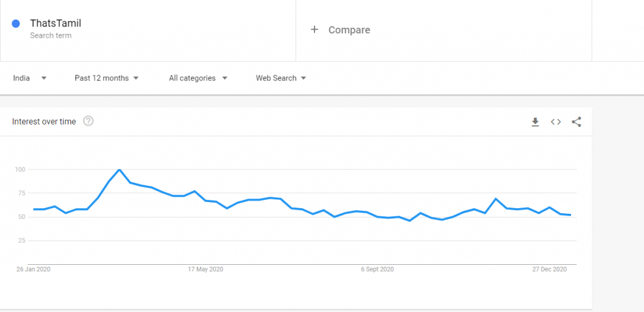Click the plus icon next to Compare
644x312 pixels.
(314, 30)
